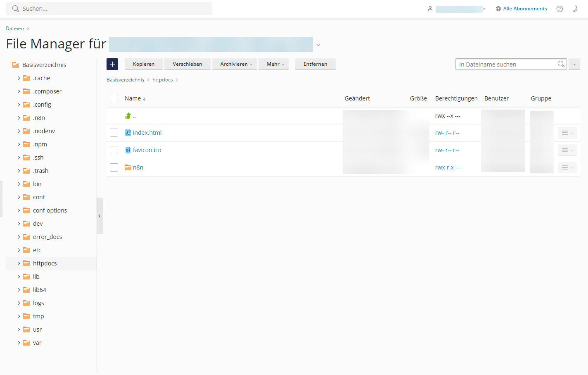The image size is (588, 375).
Task: Check the select-all checkbox in the list header
Action: point(114,98)
